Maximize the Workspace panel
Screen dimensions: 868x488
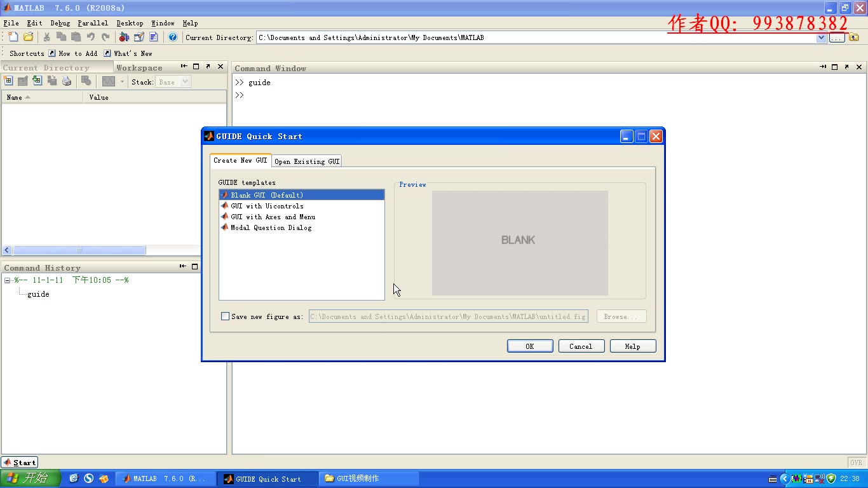[x=196, y=66]
